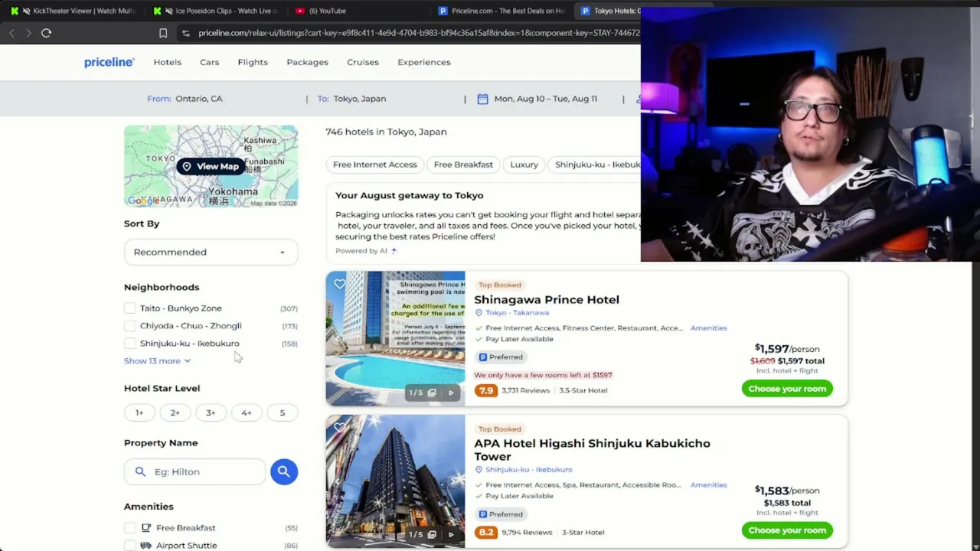Image resolution: width=980 pixels, height=551 pixels.
Task: Click the coffee cup icon for Free Breakfast
Action: coord(146,528)
